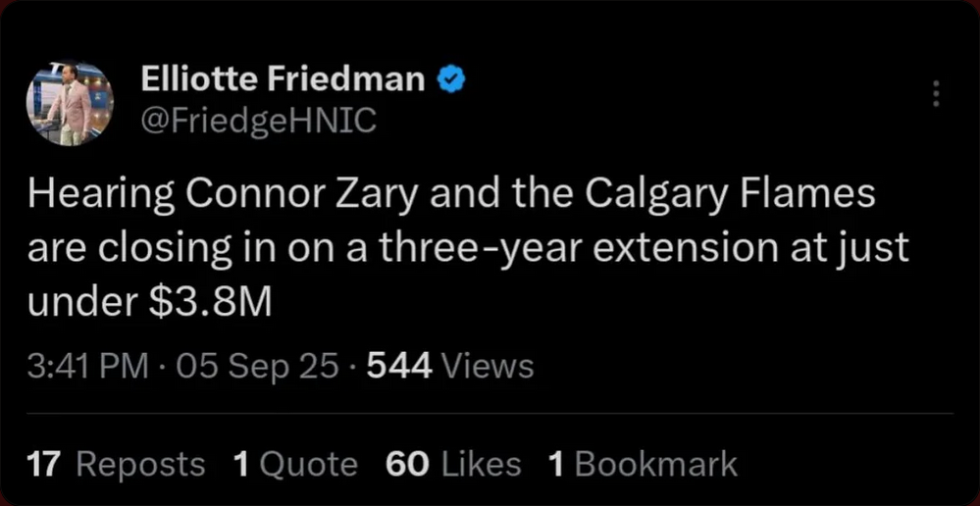Show the 17 Reposts list
This screenshot has width=980, height=506.
(x=117, y=463)
